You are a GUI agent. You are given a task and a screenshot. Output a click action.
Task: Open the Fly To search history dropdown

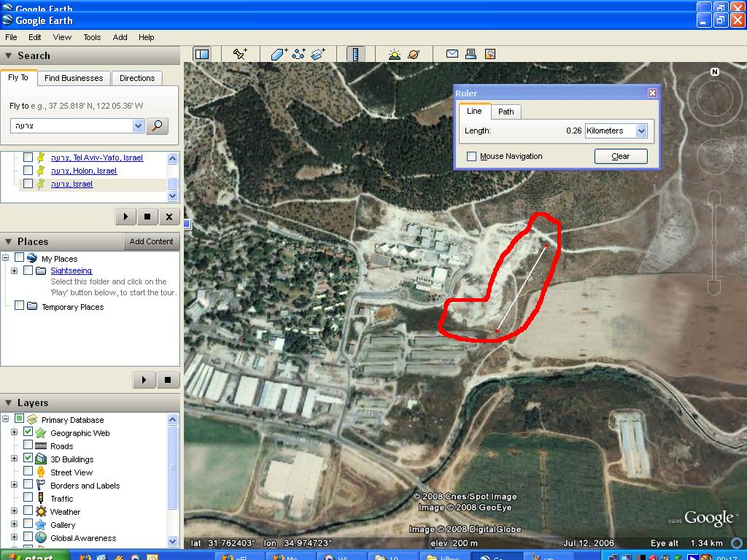tap(138, 125)
